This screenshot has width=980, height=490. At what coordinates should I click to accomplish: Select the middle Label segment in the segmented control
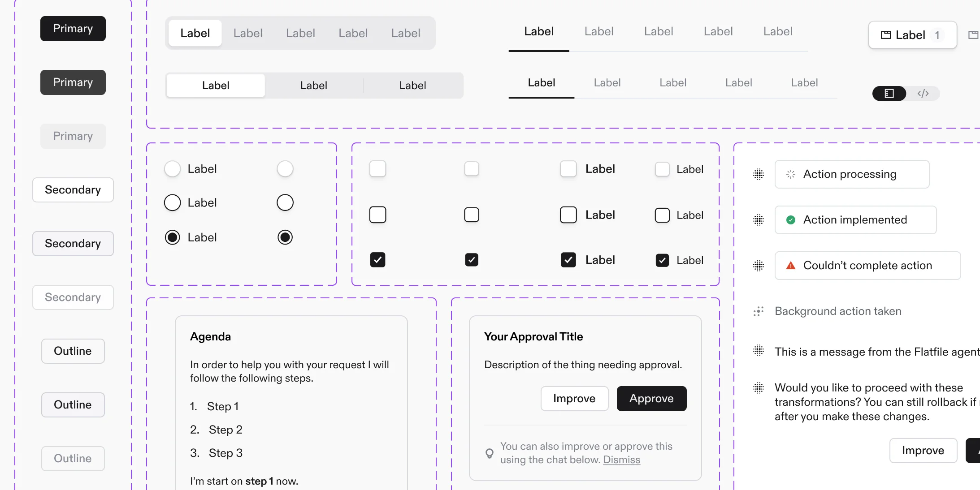[314, 85]
